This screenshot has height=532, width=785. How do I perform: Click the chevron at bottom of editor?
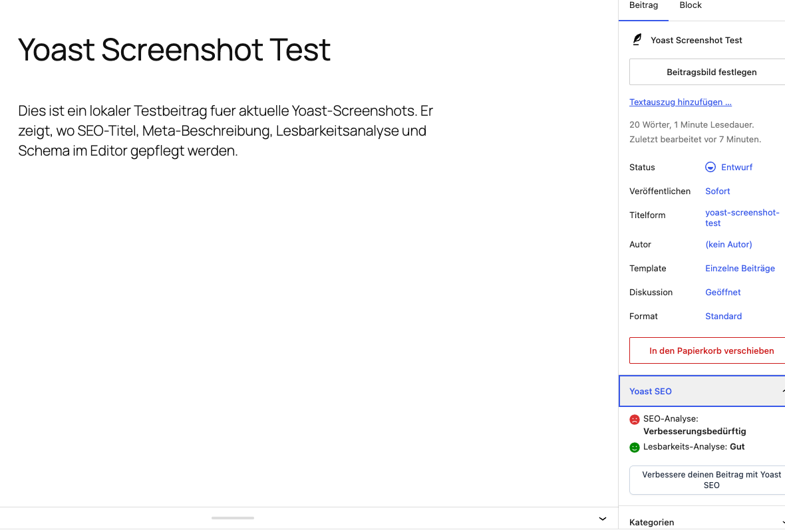tap(603, 519)
